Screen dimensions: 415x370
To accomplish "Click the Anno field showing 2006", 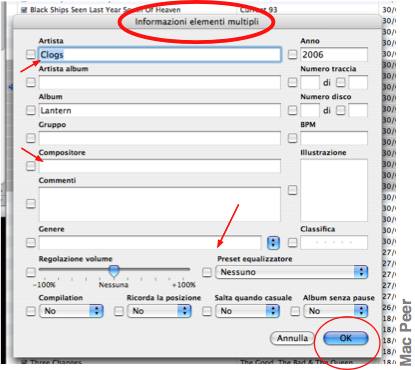I will (334, 55).
